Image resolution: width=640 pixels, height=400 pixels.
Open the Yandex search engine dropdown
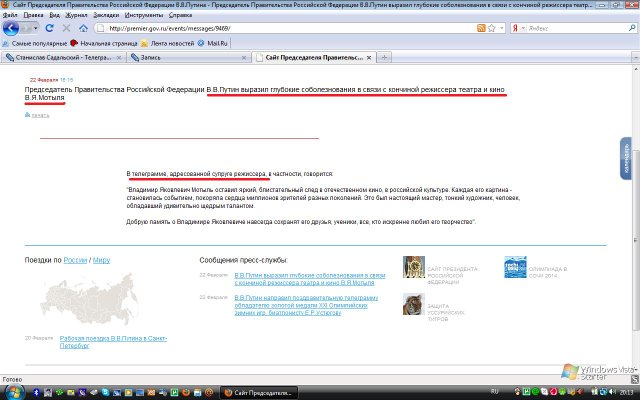pos(520,28)
